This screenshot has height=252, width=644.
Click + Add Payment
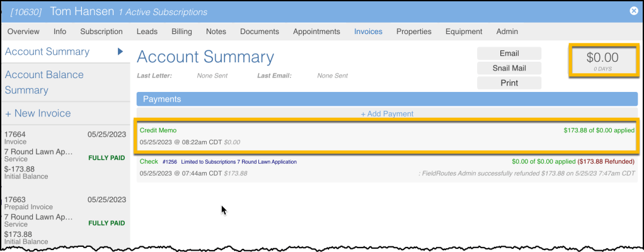click(x=387, y=113)
